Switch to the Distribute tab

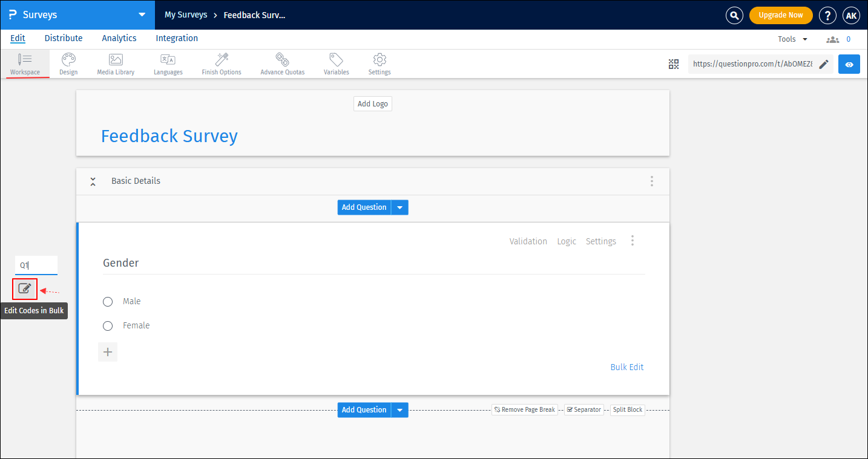pos(63,38)
